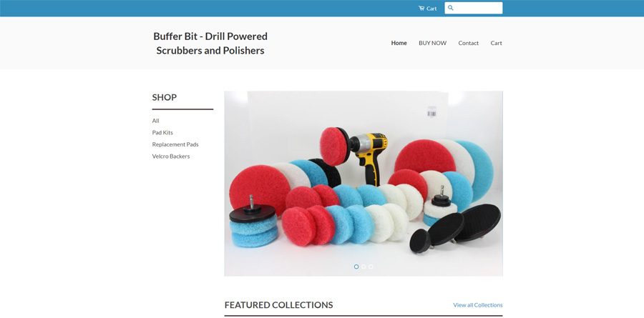Click the Featured Collections heading
The width and height of the screenshot is (644, 318).
tap(279, 305)
